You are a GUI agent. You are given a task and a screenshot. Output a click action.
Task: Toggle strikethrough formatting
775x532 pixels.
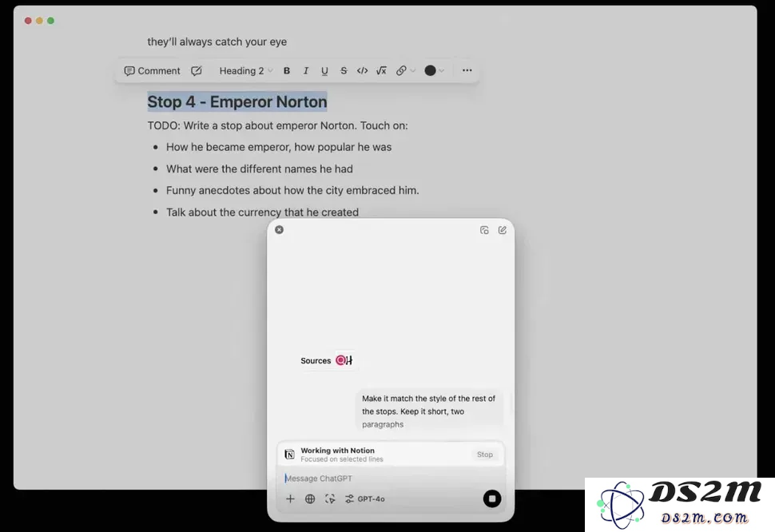click(x=344, y=70)
